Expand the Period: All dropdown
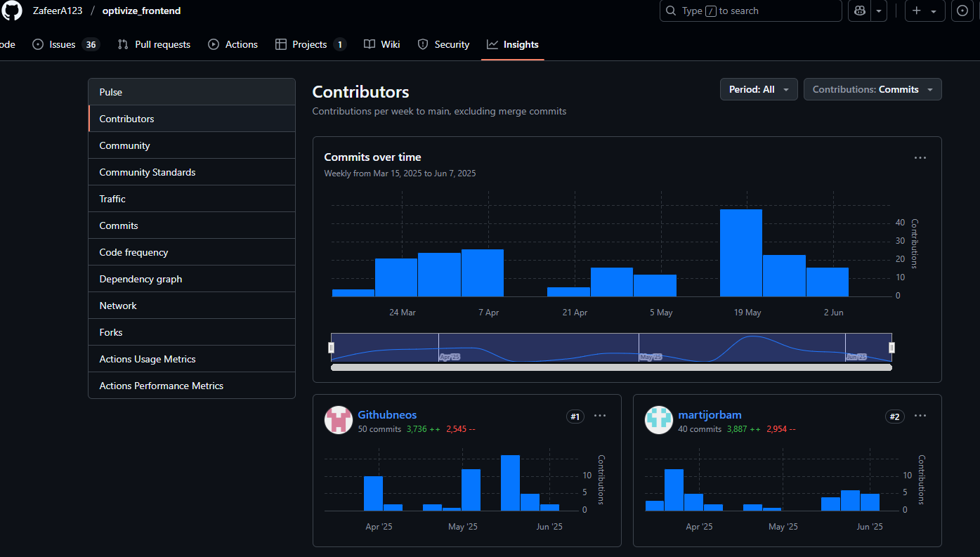Image resolution: width=980 pixels, height=557 pixels. [759, 89]
